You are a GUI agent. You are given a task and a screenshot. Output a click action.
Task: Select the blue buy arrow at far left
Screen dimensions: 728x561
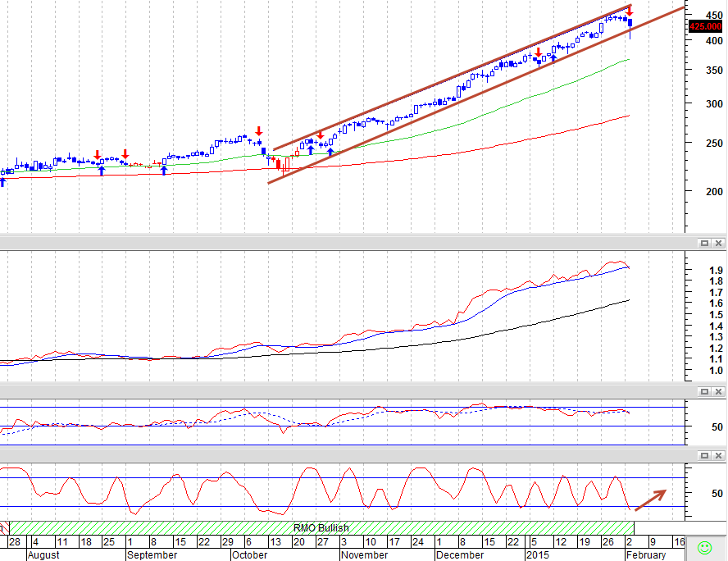pos(2,181)
